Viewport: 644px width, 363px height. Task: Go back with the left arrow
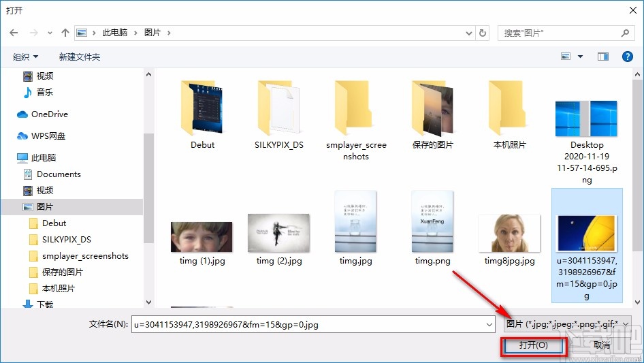(x=14, y=33)
